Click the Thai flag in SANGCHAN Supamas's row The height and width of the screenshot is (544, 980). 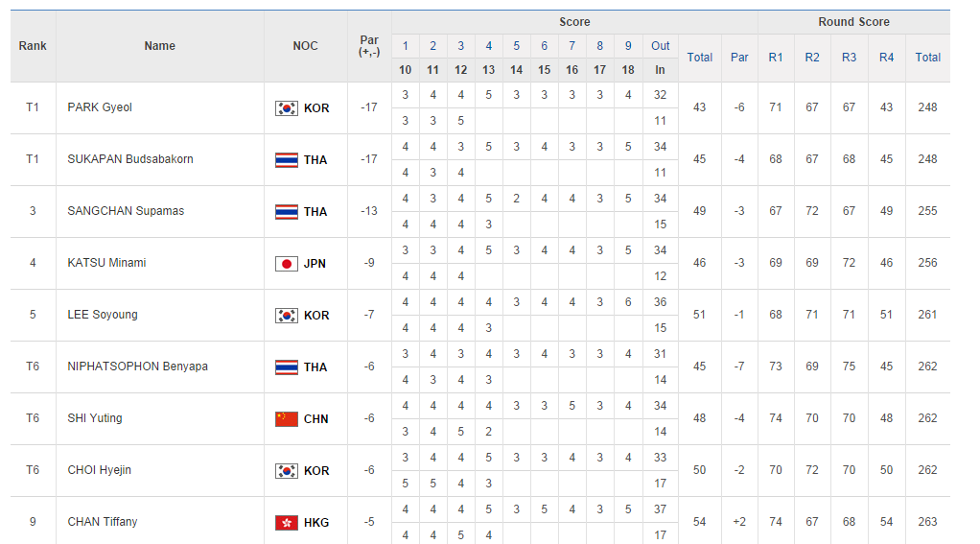pos(286,212)
